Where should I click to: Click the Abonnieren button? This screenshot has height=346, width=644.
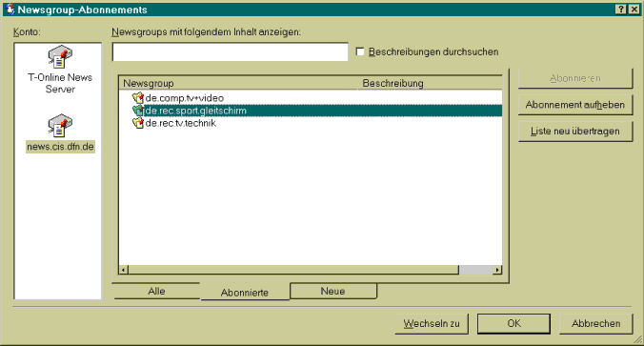pyautogui.click(x=575, y=78)
